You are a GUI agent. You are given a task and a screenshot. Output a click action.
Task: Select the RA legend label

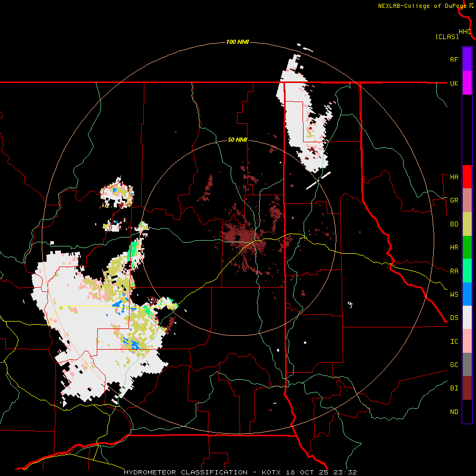(454, 271)
